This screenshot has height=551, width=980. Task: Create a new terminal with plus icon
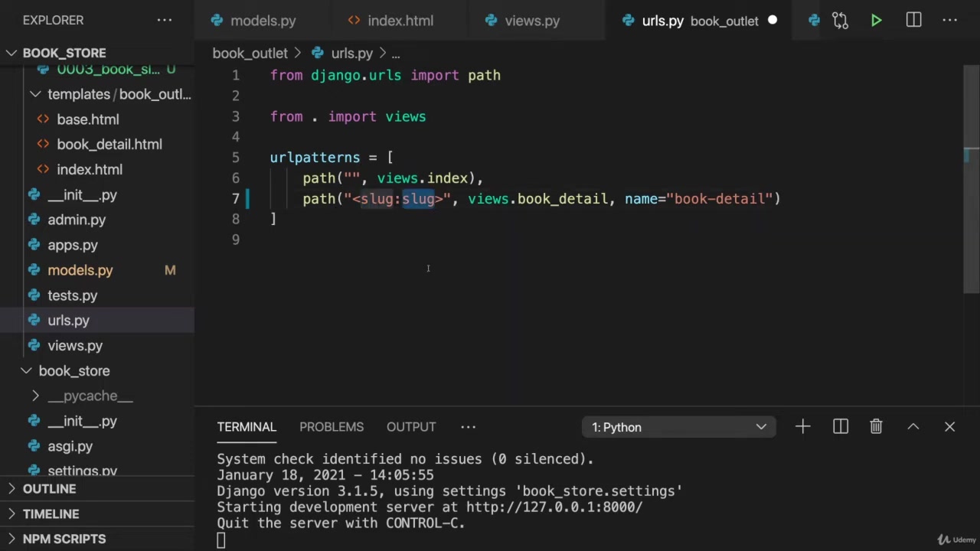point(802,427)
